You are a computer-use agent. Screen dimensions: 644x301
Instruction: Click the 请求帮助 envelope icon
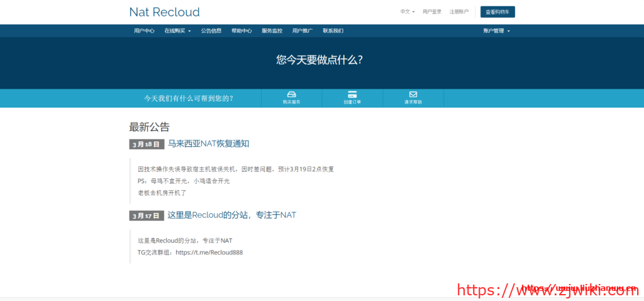coord(413,94)
